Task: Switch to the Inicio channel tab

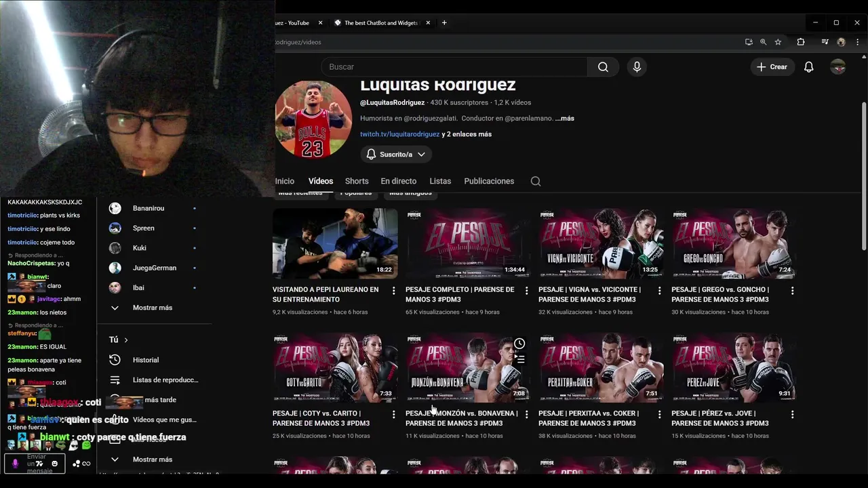Action: [285, 181]
